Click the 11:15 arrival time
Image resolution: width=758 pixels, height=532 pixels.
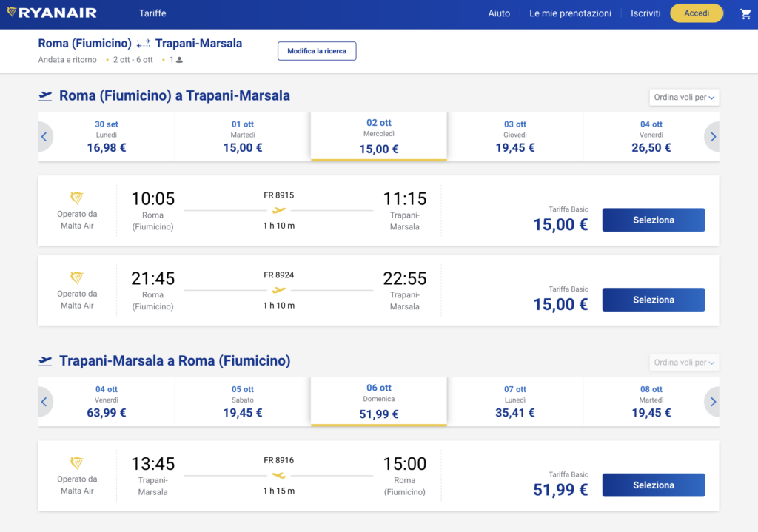(405, 198)
